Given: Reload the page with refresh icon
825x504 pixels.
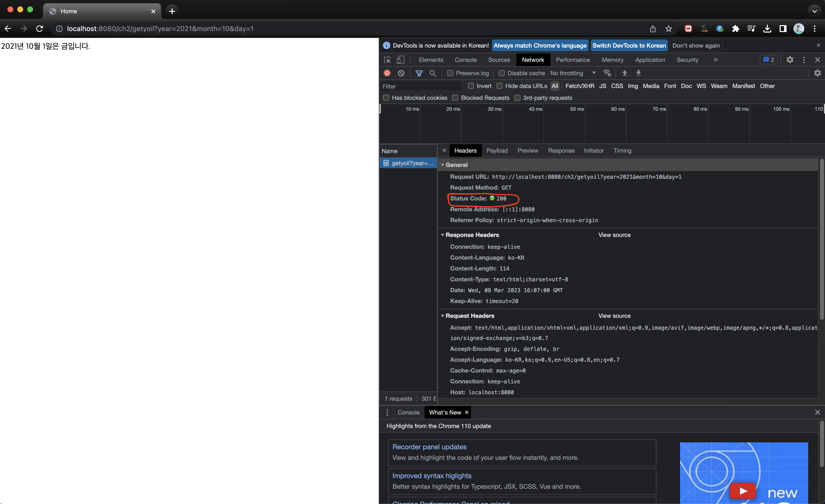Looking at the screenshot, I should pos(39,29).
